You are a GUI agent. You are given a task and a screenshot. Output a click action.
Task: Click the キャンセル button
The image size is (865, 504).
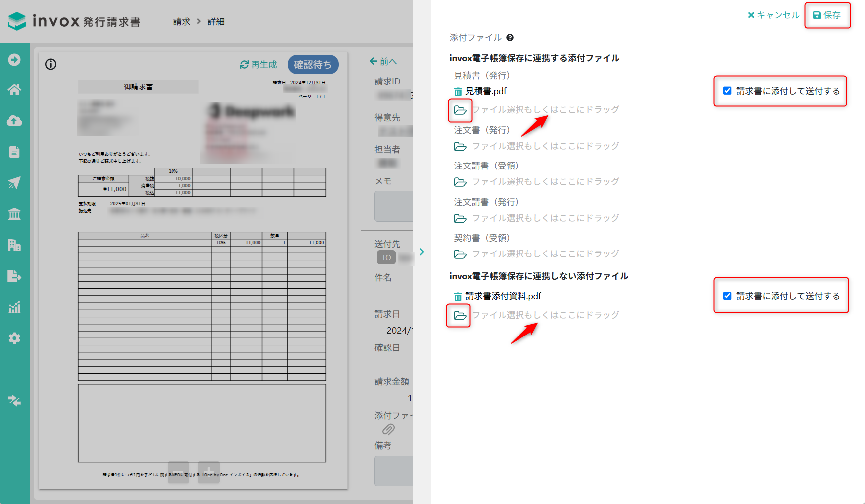774,15
